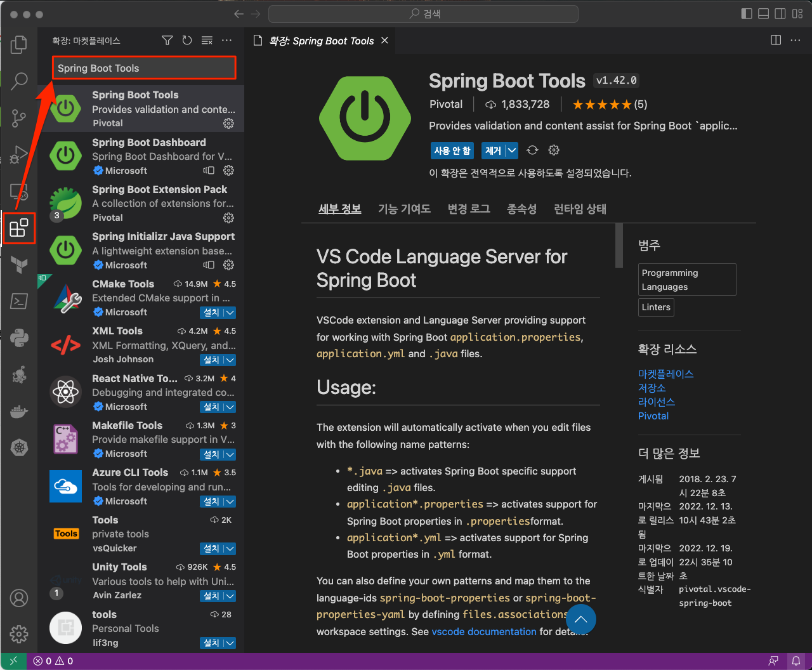
Task: Disable extension via 사용 안 함 button
Action: [452, 150]
